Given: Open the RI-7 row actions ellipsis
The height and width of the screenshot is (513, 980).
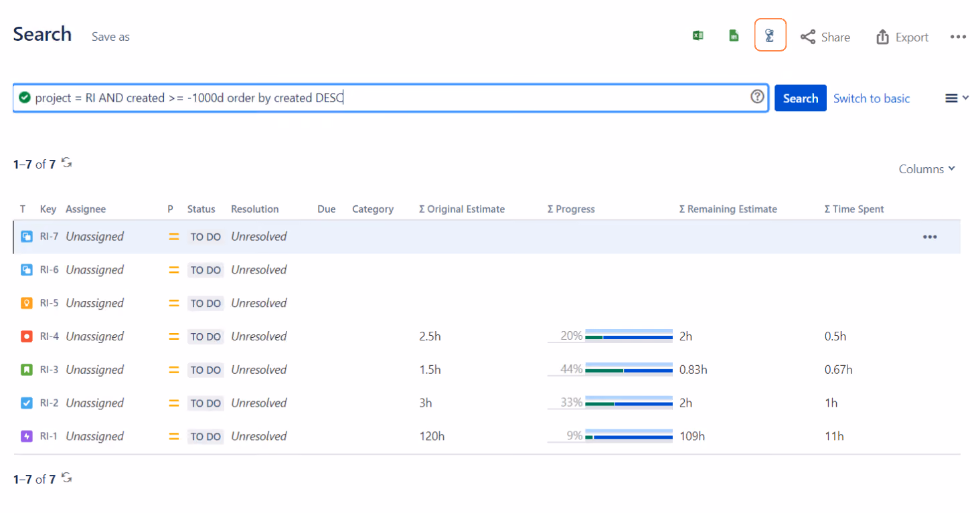Looking at the screenshot, I should [930, 237].
